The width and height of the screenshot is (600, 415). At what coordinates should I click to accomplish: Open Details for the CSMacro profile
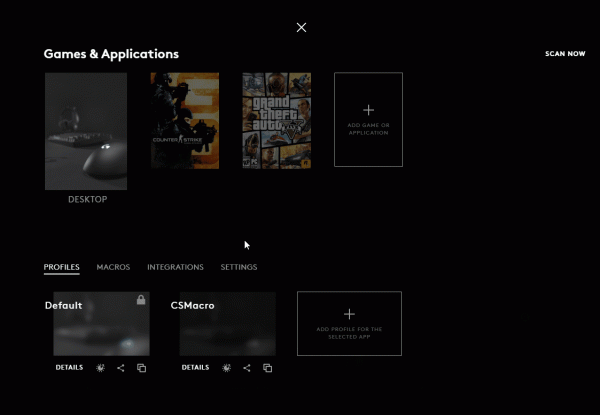point(196,368)
